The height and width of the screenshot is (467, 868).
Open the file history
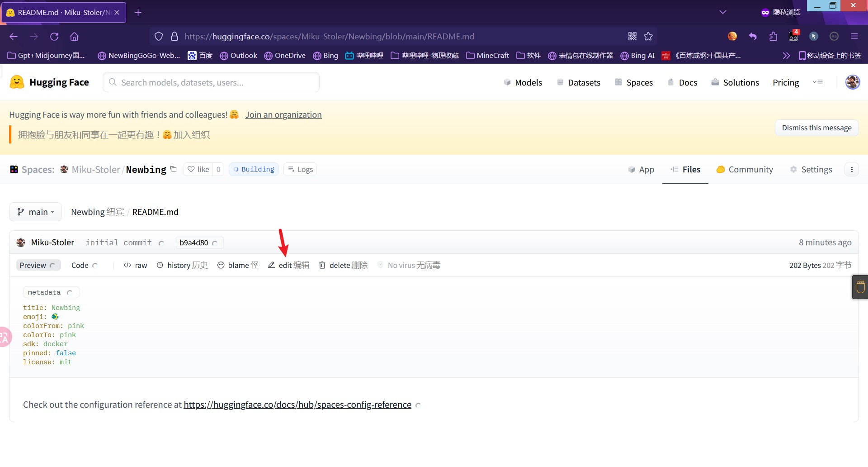(182, 265)
